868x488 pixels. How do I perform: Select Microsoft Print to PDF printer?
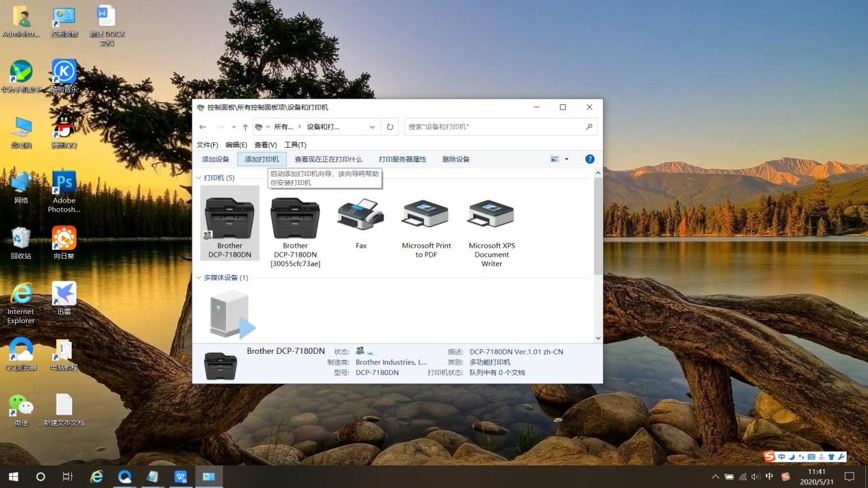click(425, 216)
